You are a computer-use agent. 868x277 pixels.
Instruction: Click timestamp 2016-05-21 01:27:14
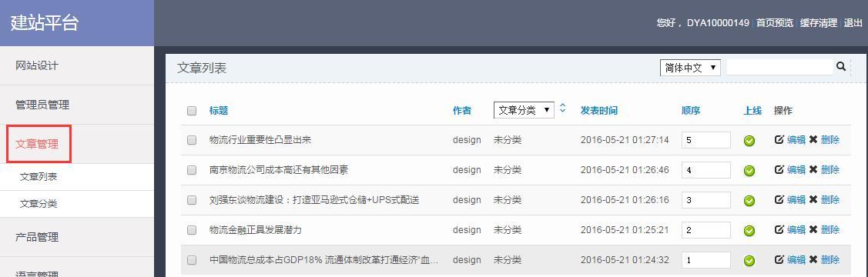625,140
